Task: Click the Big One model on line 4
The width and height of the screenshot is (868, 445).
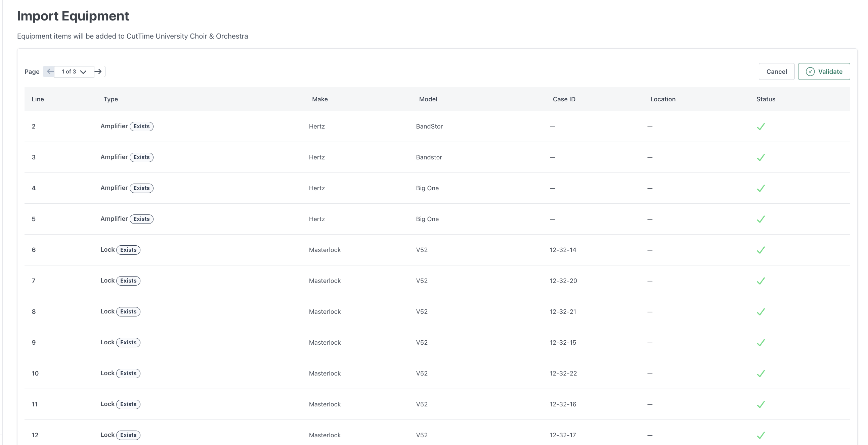Action: 427,188
